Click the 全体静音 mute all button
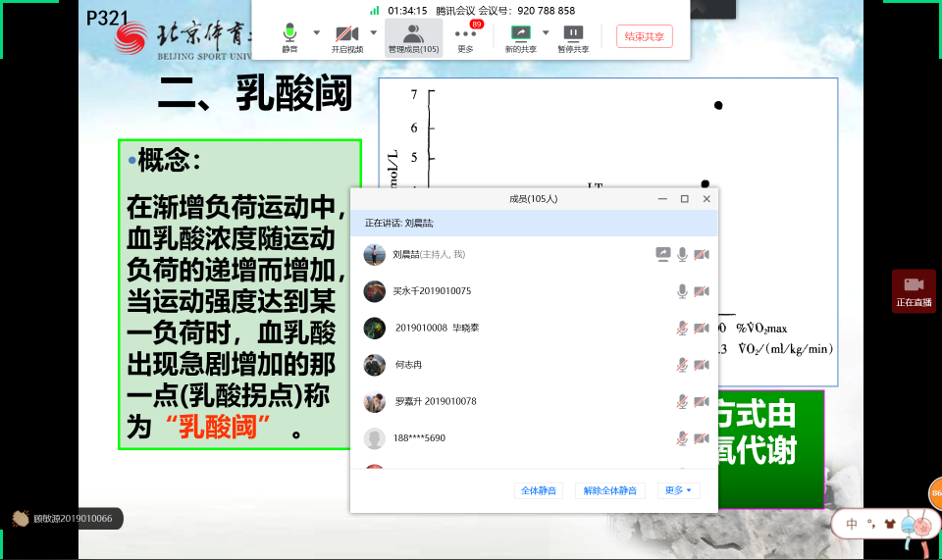The image size is (942, 560). (x=539, y=490)
